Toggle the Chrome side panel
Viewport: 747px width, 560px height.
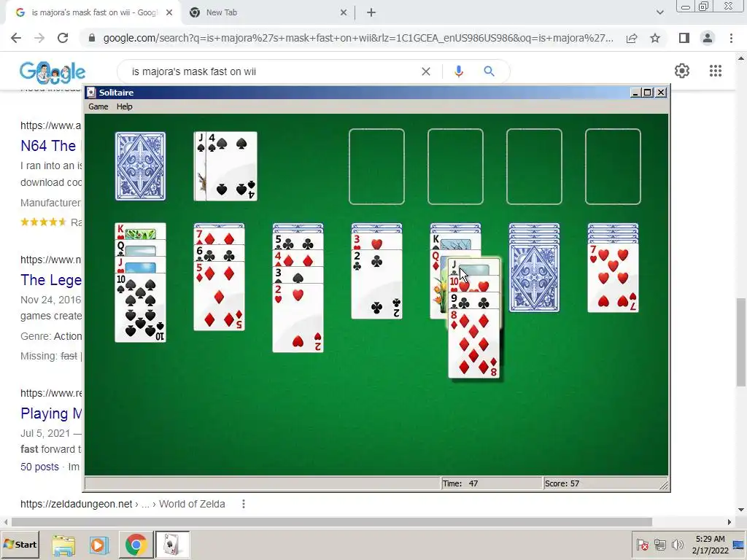point(684,38)
